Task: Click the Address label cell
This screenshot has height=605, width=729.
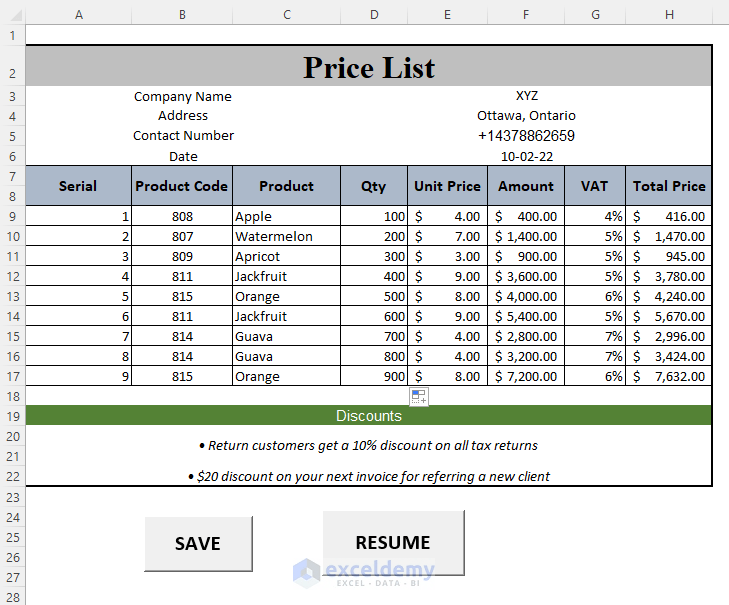Action: pyautogui.click(x=183, y=115)
